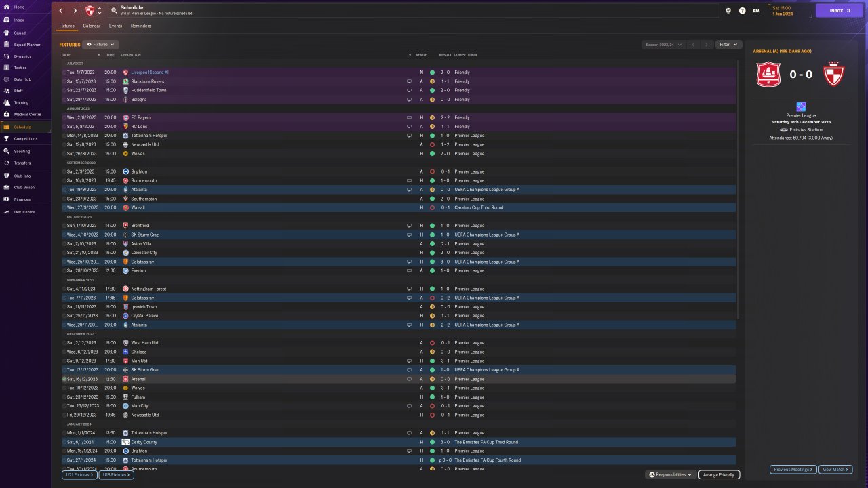Open Home from the sidebar icon
This screenshot has width=868, height=488.
pyautogui.click(x=7, y=7)
